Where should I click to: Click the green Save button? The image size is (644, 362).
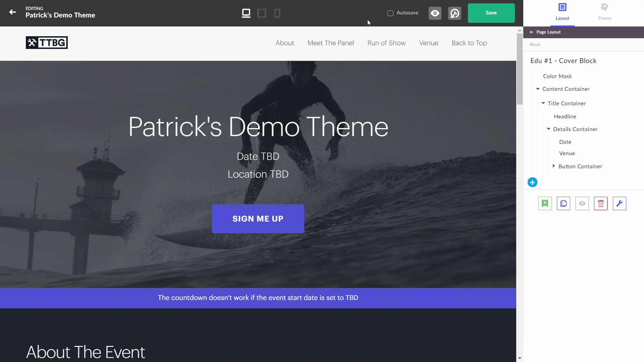[491, 13]
